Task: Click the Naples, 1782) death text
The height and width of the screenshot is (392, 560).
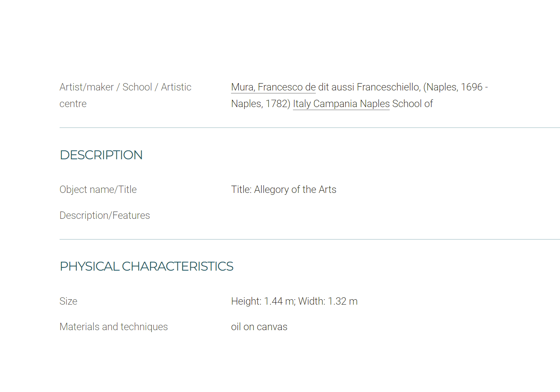Action: 261,104
